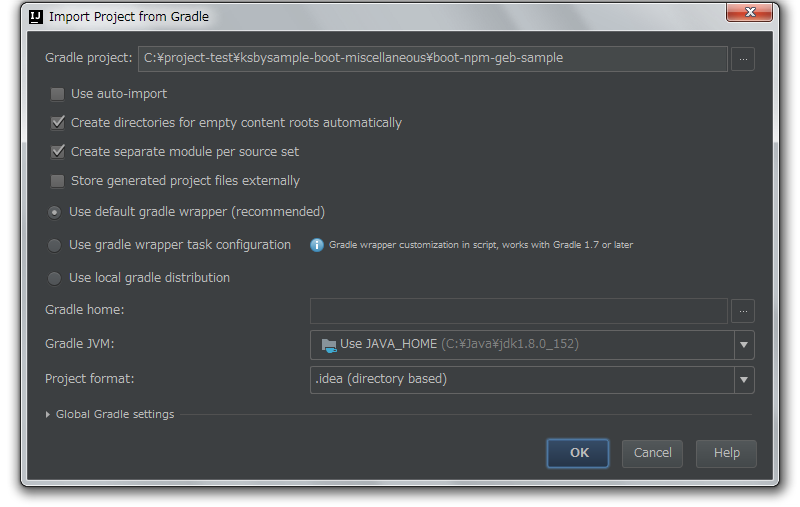Open the Project format dropdown arrow
The height and width of the screenshot is (507, 800).
click(744, 380)
